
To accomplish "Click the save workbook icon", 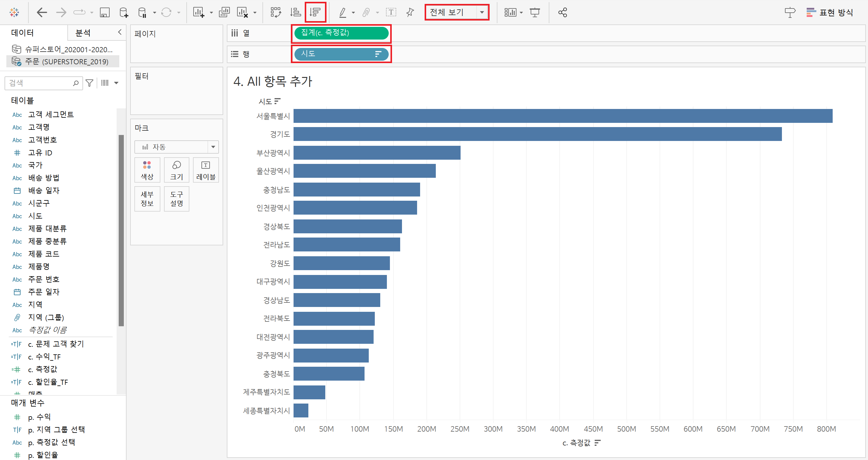I will pos(104,13).
